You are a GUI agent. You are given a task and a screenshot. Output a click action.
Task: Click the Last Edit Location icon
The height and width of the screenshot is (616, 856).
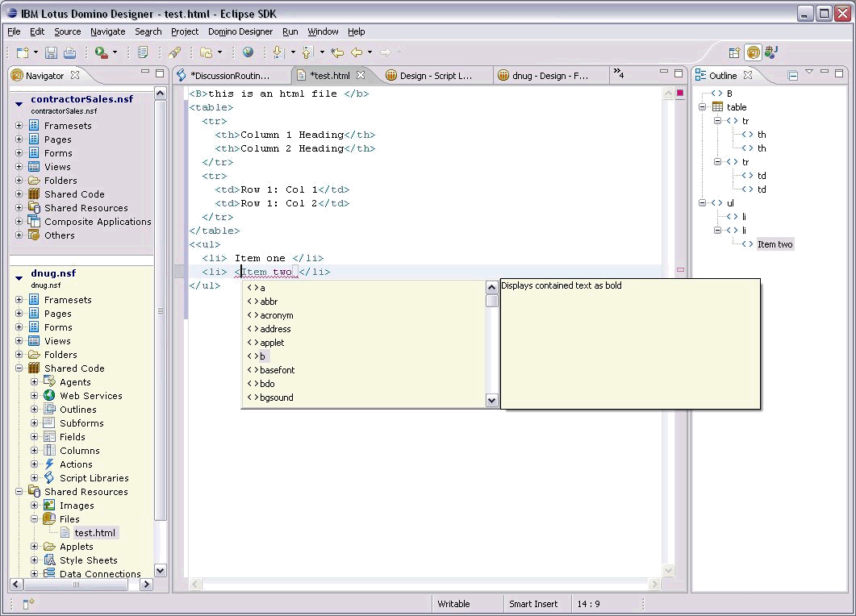337,52
